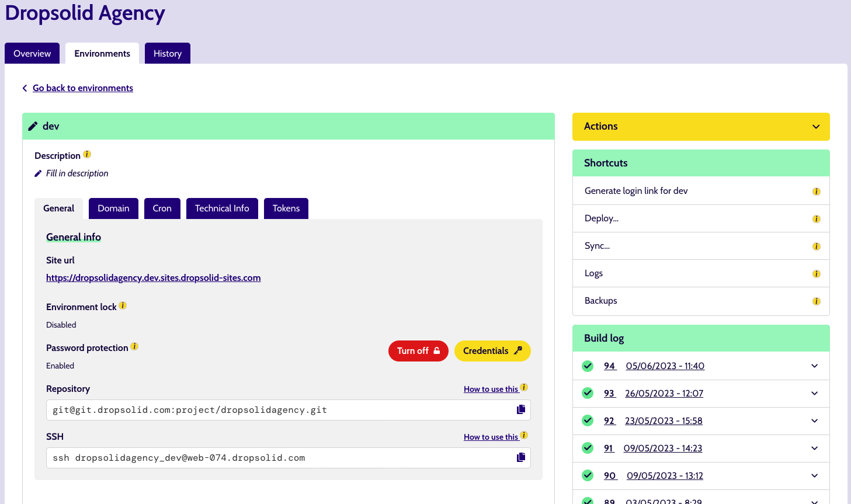Open the Backups shortcut
The height and width of the screenshot is (504, 851).
click(x=601, y=301)
